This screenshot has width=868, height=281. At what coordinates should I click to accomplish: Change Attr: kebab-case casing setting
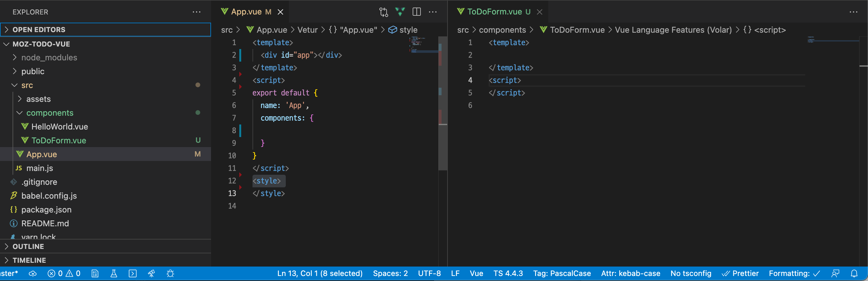(x=631, y=273)
